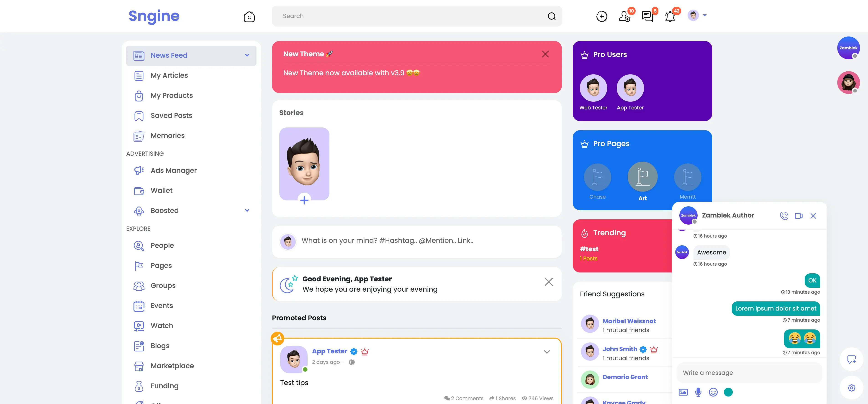Click the App Tester story thumbnail
868x404 pixels.
(x=304, y=164)
